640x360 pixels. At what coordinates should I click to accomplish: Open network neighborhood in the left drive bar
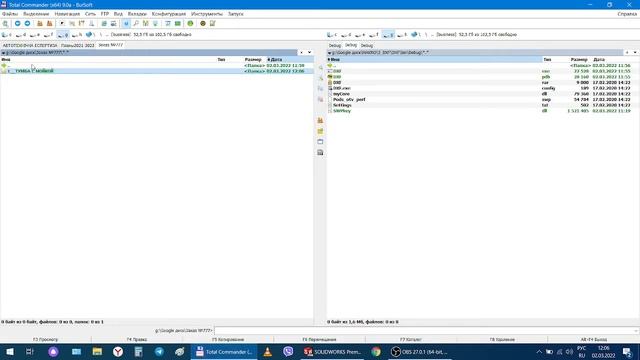coord(90,35)
